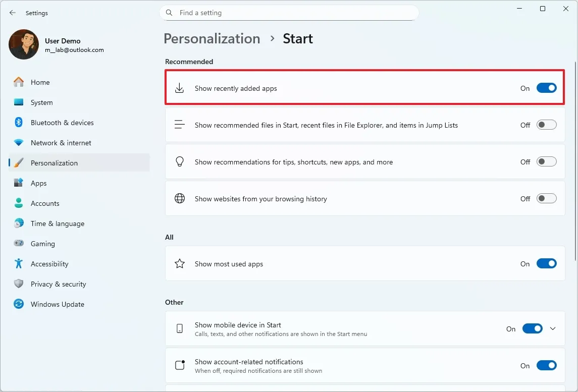This screenshot has height=392, width=578.
Task: Collapse the Personalization breadcrumb by clicking it
Action: 212,38
